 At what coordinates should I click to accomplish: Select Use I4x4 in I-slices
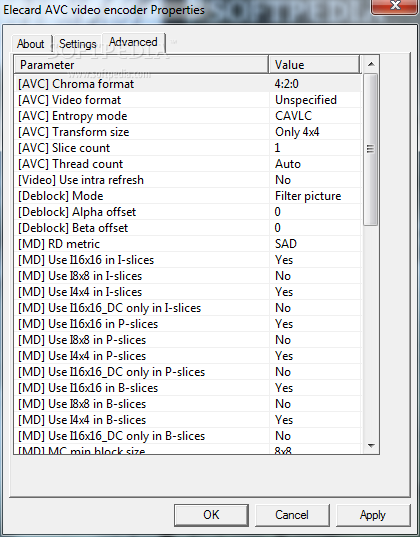tap(188, 292)
